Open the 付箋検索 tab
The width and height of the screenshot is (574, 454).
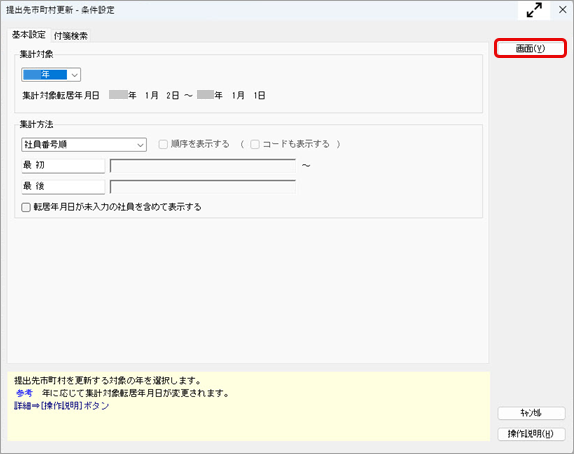coord(71,36)
